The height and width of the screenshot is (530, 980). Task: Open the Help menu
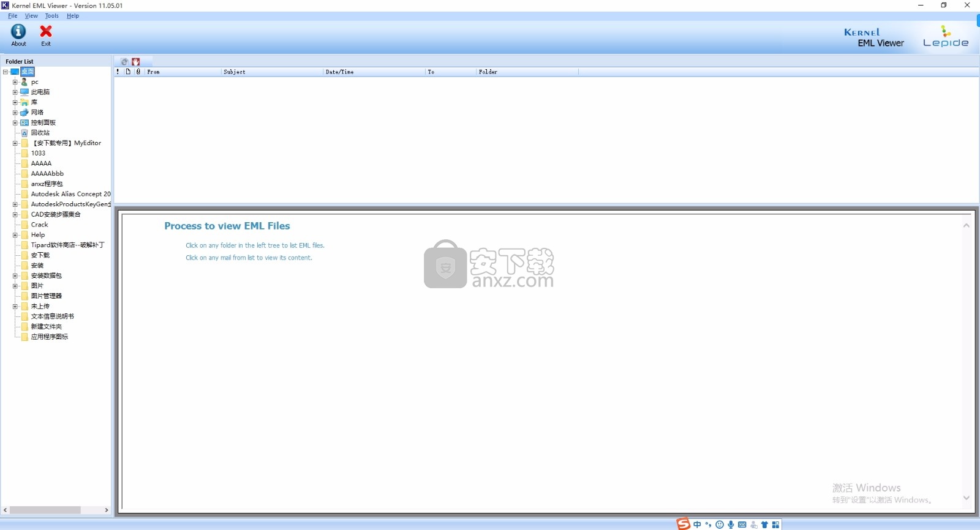click(x=73, y=16)
